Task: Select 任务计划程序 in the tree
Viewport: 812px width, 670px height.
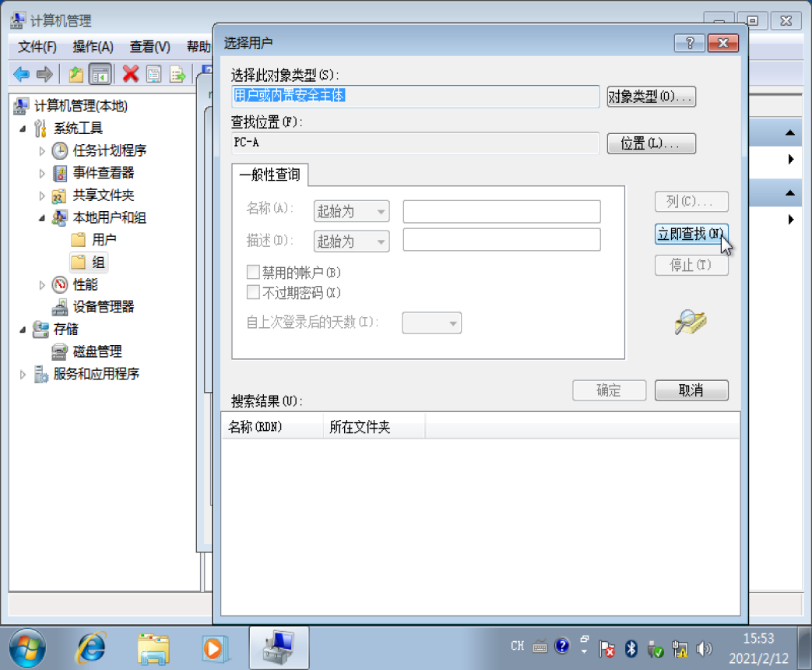Action: 109,150
